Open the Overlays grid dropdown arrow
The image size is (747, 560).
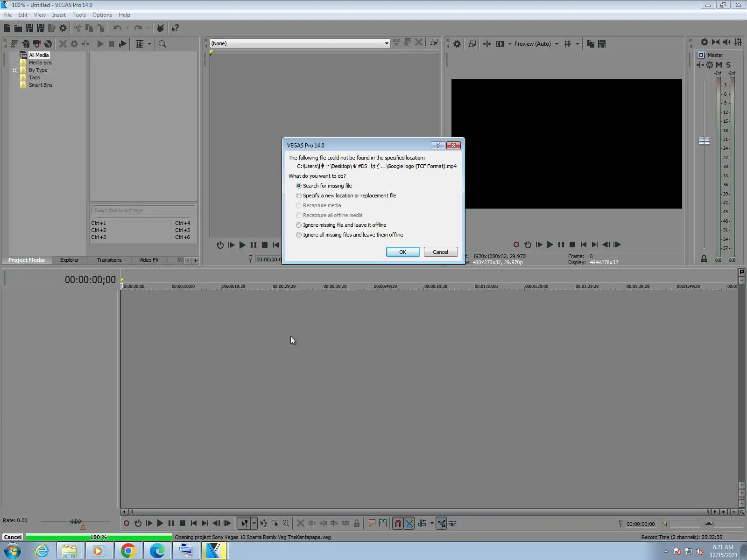click(x=578, y=44)
